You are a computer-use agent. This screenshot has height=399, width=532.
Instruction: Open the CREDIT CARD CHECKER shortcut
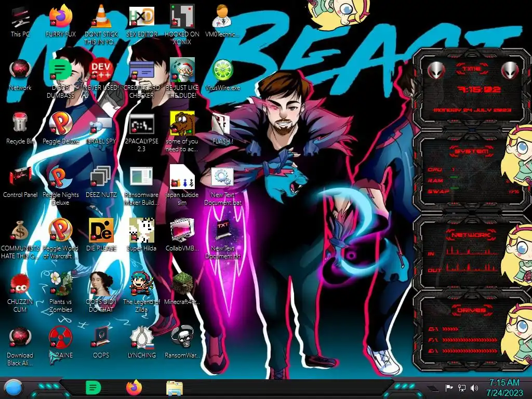pos(142,79)
